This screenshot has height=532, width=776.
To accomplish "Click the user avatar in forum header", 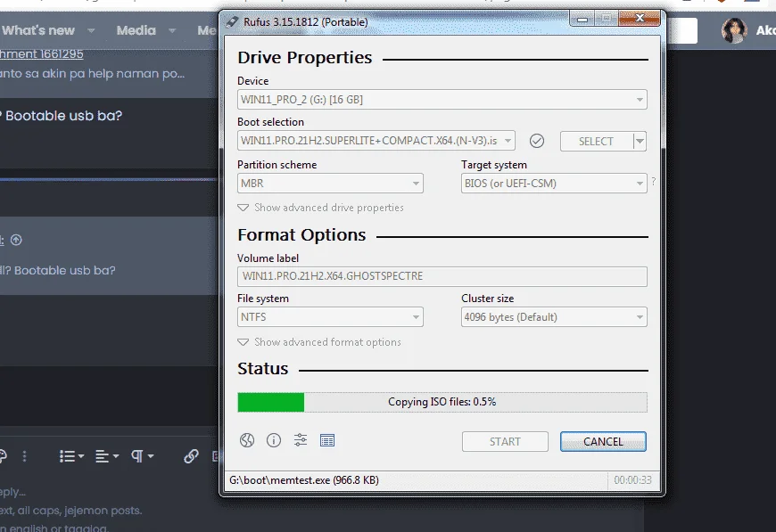I will click(733, 30).
